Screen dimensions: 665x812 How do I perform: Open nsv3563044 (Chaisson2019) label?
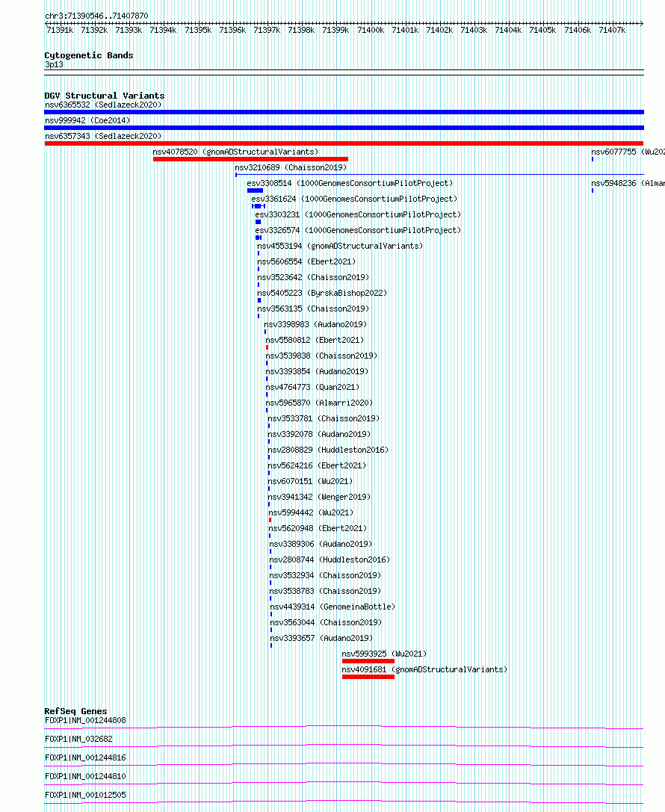(326, 622)
